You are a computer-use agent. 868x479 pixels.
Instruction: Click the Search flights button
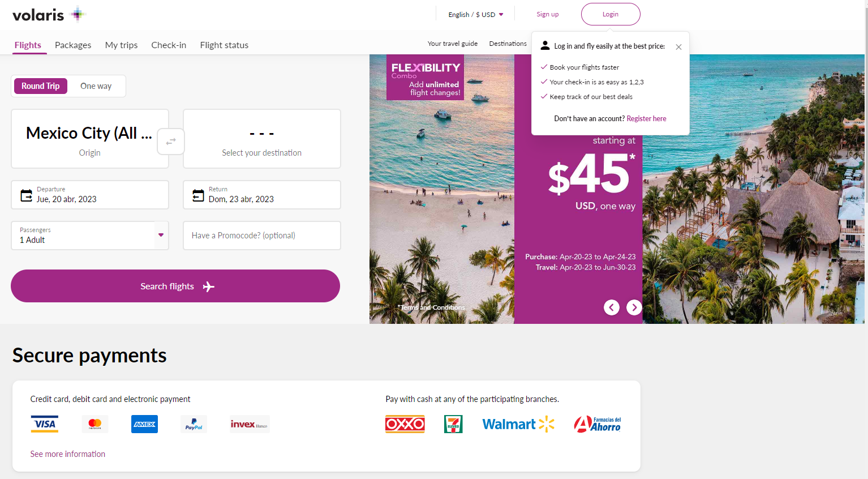[x=175, y=286]
